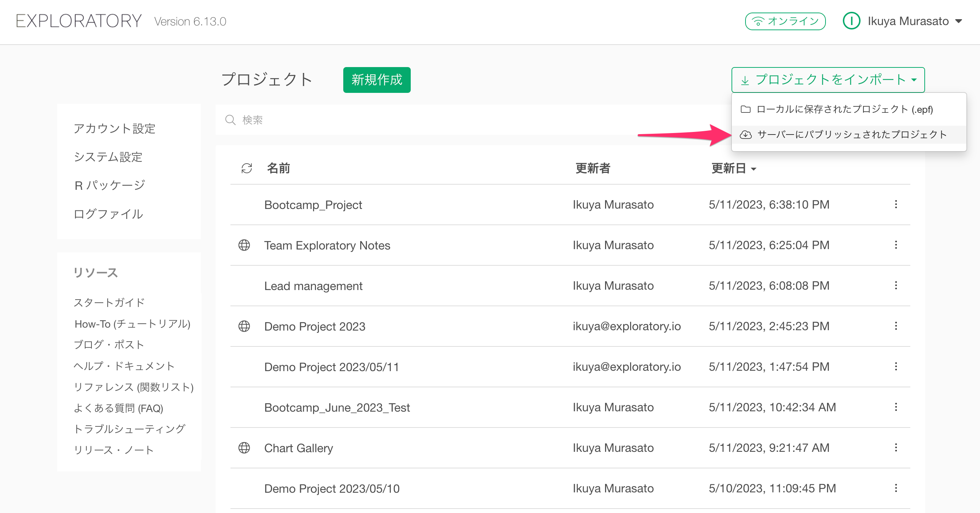Open three-dot menu for Bootcamp_Project
Viewport: 980px width, 513px height.
(896, 205)
